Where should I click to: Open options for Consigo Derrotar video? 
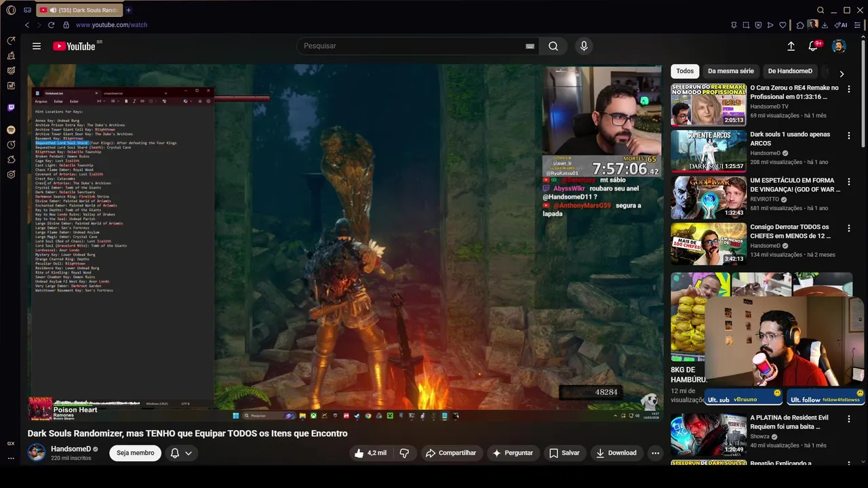pos(848,229)
